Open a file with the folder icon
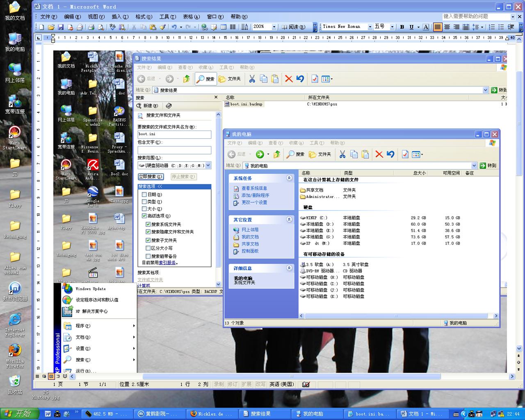This screenshot has height=420, width=525. click(x=51, y=27)
